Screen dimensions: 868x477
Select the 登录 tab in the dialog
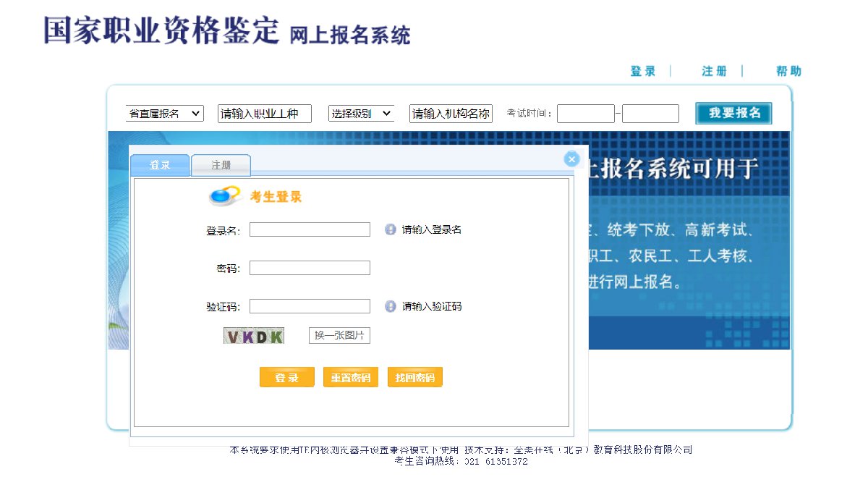tap(160, 166)
